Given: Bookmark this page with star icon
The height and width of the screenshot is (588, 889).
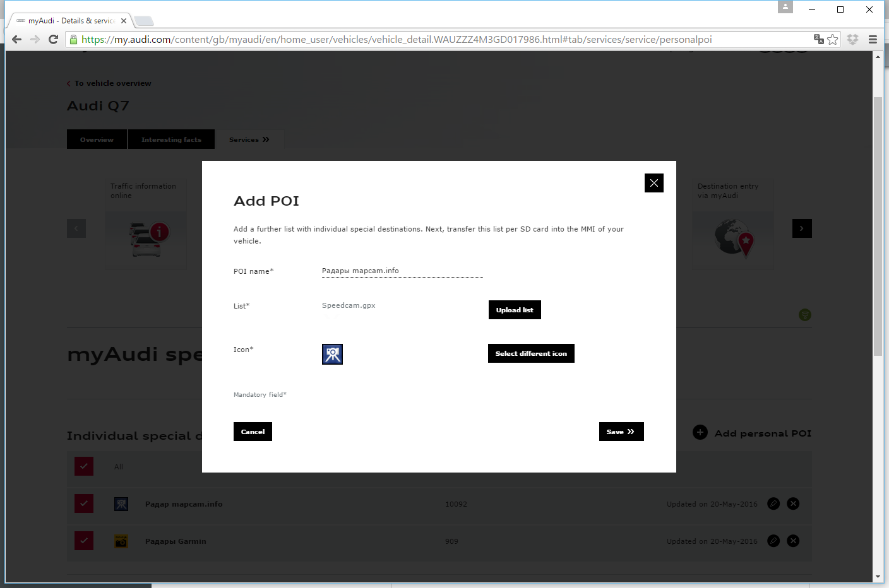Looking at the screenshot, I should click(833, 39).
